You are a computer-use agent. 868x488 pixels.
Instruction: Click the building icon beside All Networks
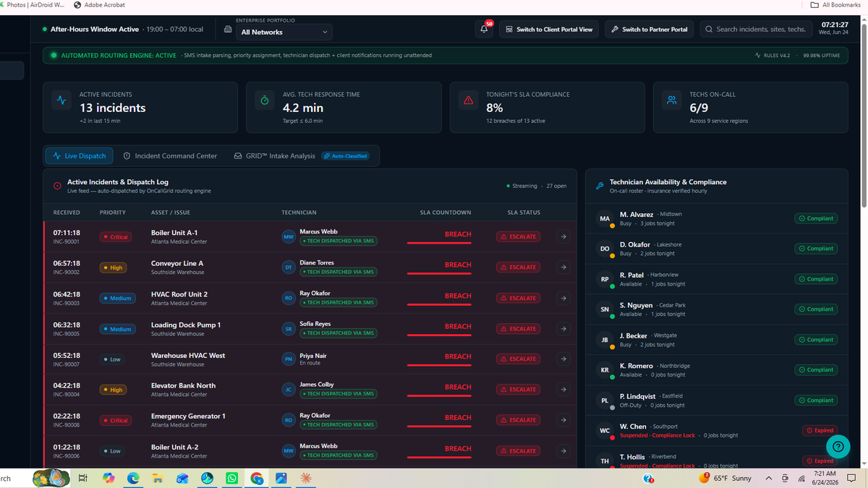tap(228, 30)
